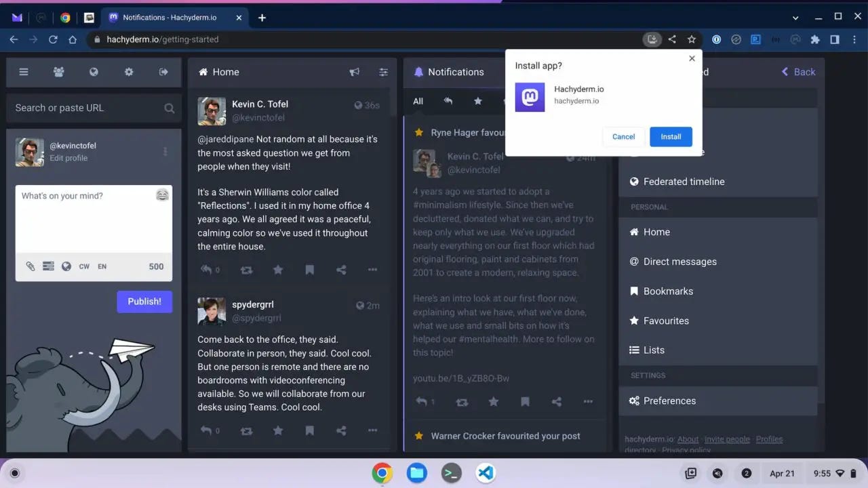Select the All notifications tab
The height and width of the screenshot is (488, 868).
pos(418,101)
